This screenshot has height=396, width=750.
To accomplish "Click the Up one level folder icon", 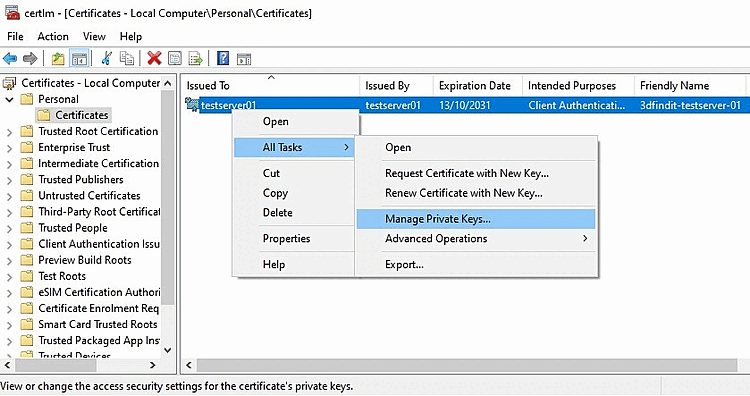I will (58, 59).
